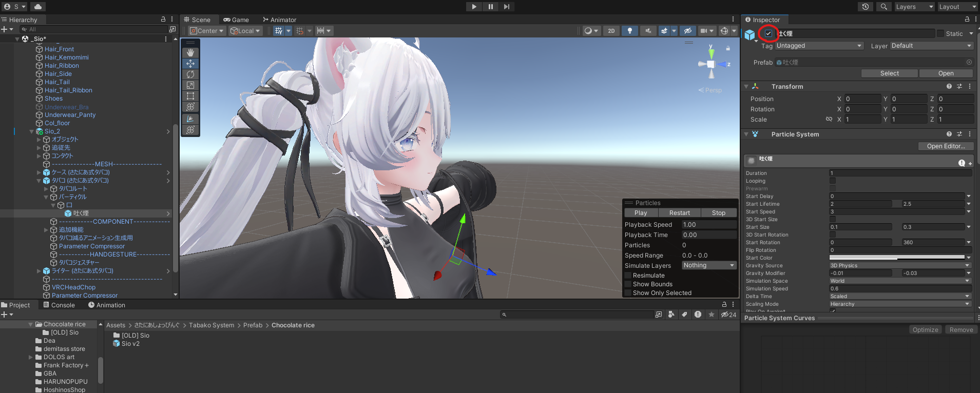Screen dimensions: 980x393
Task: Toggle the active checkbox for 吐く煙 object
Action: 768,33
